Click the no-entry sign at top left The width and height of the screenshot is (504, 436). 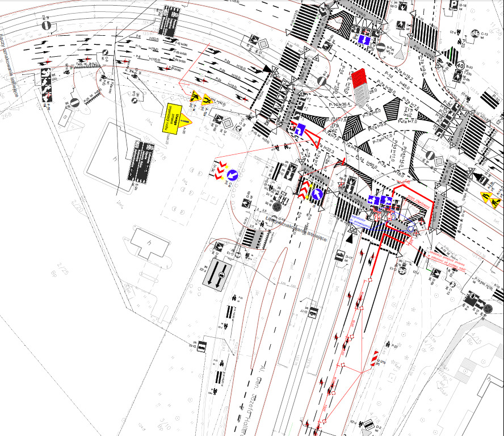47,26
